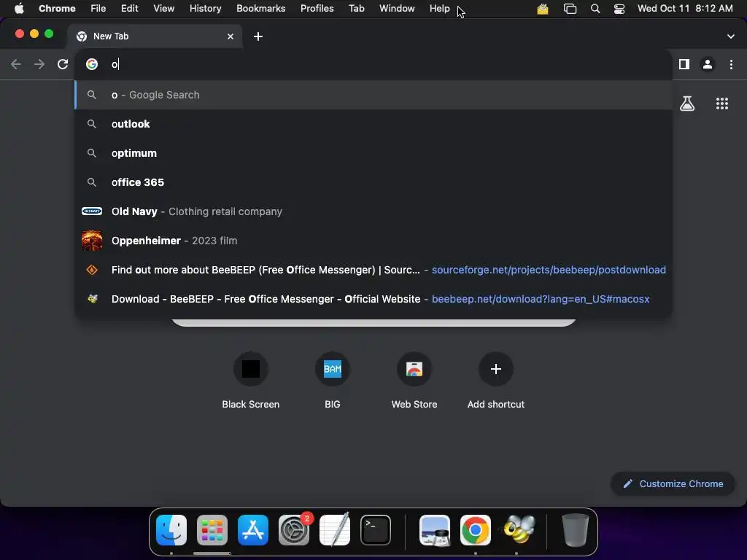The width and height of the screenshot is (747, 560).
Task: Open BeeBEEP bee icon in Dock
Action: [519, 529]
